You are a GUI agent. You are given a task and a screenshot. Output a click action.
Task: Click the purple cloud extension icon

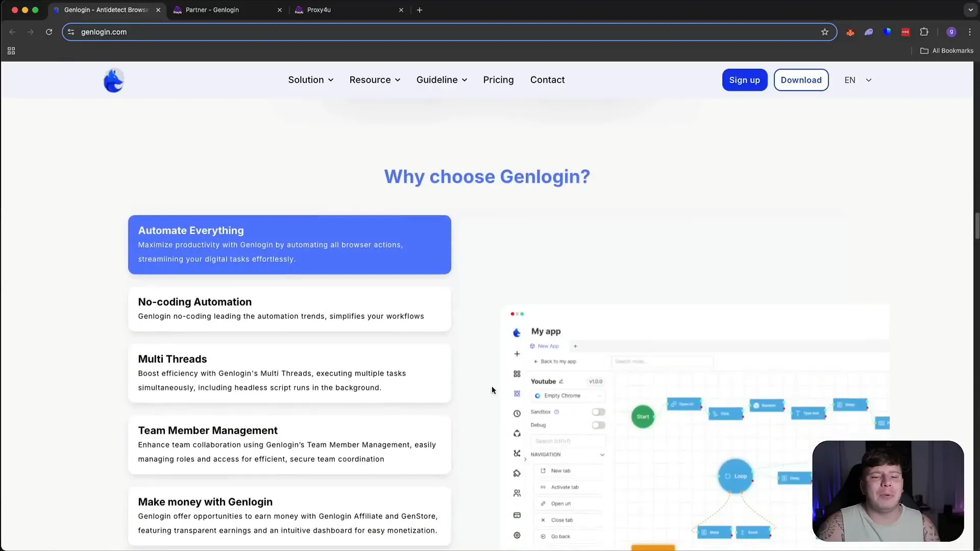pos(869,32)
